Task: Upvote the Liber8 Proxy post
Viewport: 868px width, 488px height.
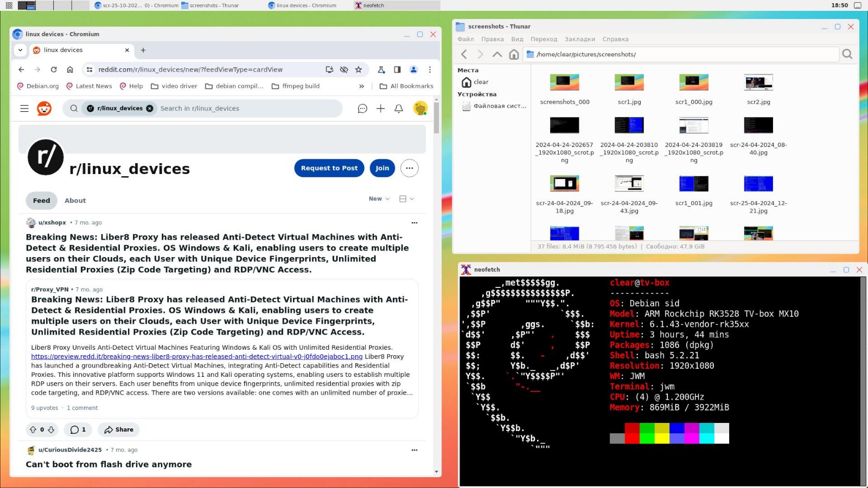Action: pos(33,429)
